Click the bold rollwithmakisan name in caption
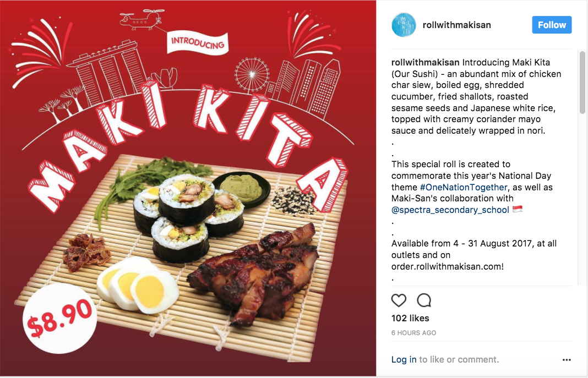The width and height of the screenshot is (588, 378). coord(425,63)
